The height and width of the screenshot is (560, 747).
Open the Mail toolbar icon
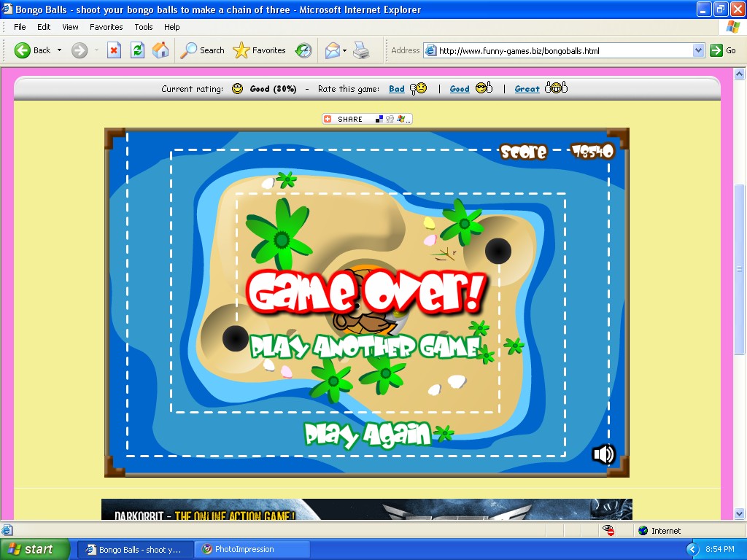click(x=332, y=50)
